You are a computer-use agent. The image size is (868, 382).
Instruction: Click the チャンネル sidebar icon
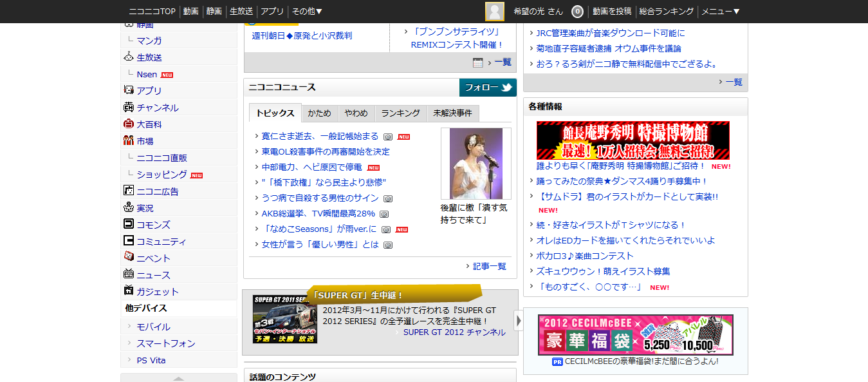(x=129, y=107)
